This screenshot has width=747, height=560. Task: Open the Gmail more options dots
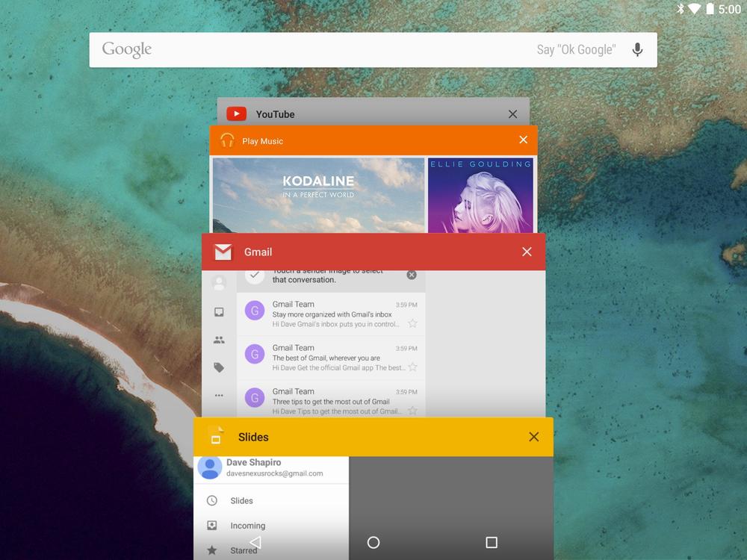(219, 395)
